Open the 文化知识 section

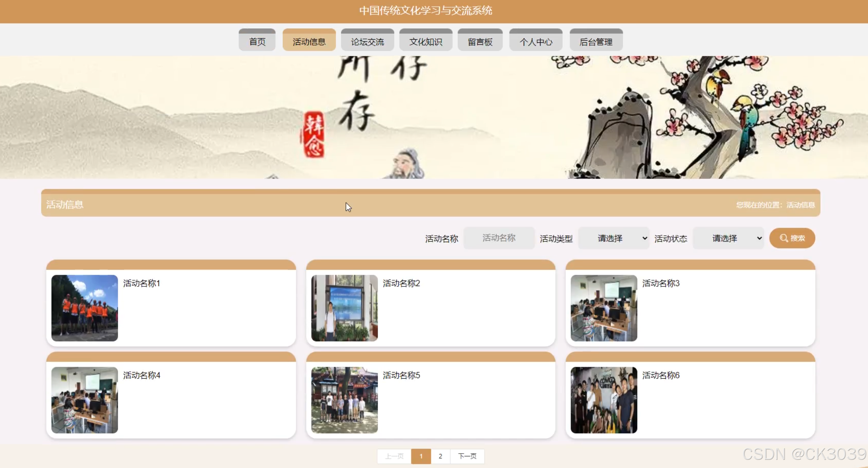tap(426, 42)
